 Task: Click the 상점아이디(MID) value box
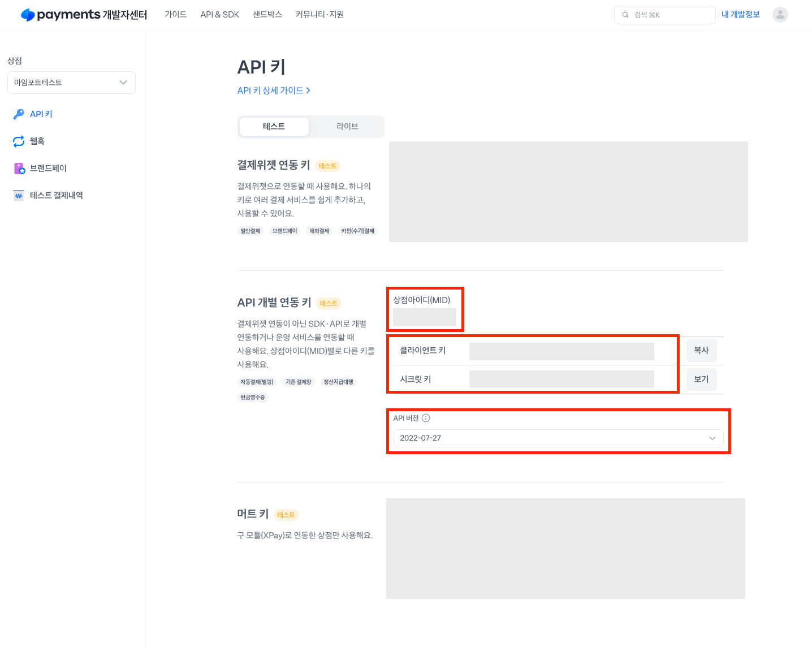point(425,317)
